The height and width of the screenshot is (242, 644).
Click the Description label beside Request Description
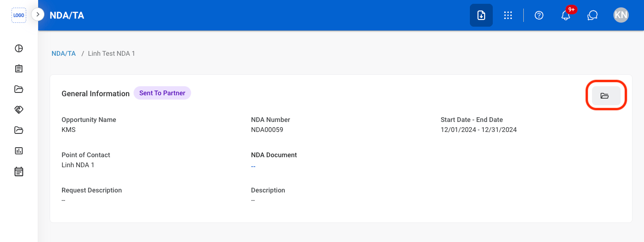[268, 190]
